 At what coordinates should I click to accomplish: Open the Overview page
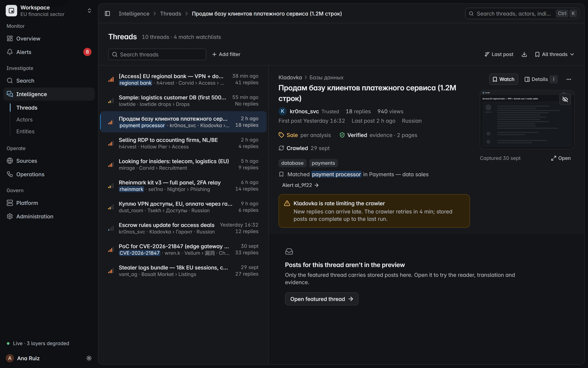[49, 38]
